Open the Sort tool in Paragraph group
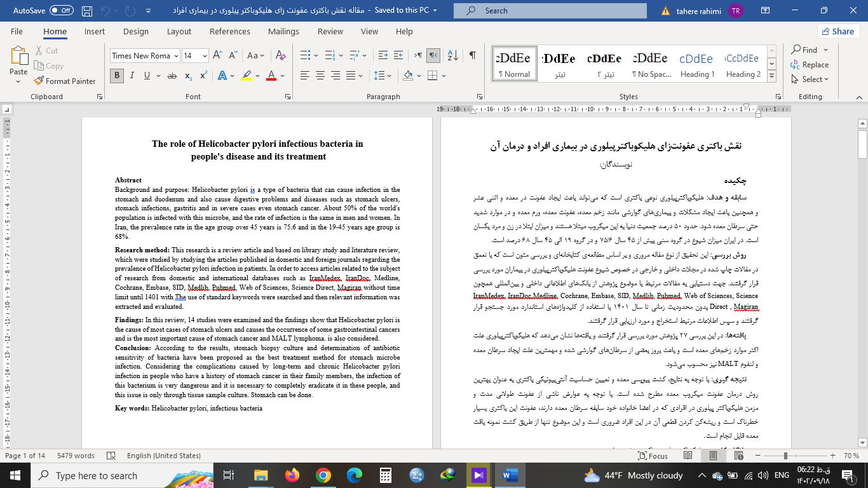Image resolution: width=868 pixels, height=488 pixels. pyautogui.click(x=452, y=56)
